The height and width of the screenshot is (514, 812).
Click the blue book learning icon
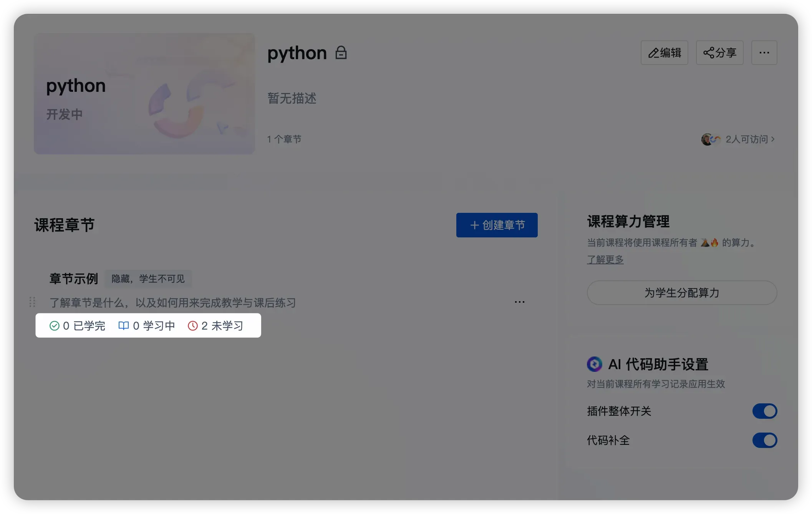click(123, 326)
